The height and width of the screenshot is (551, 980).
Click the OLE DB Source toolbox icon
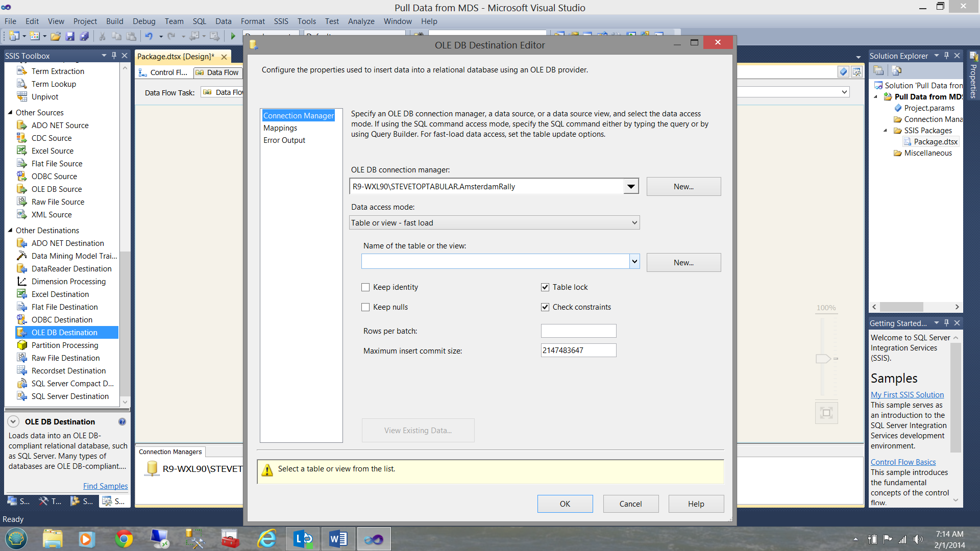click(x=21, y=189)
